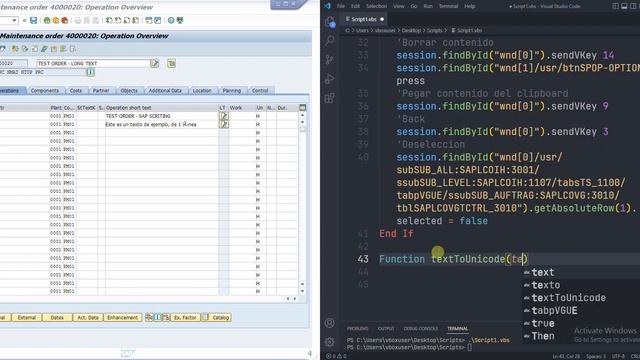This screenshot has width=640, height=360.
Task: Click the green Back icon in SAP toolbar
Action: [x=47, y=20]
